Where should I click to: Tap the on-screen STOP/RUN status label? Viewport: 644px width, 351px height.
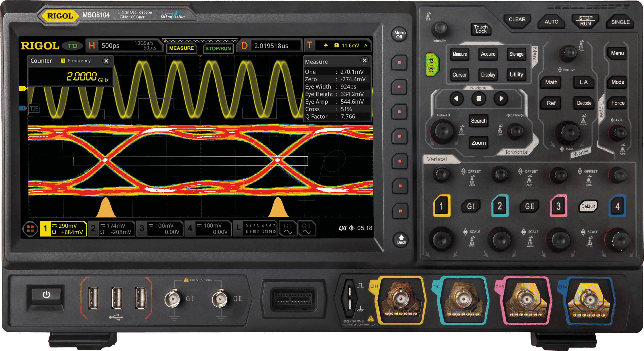pos(218,48)
